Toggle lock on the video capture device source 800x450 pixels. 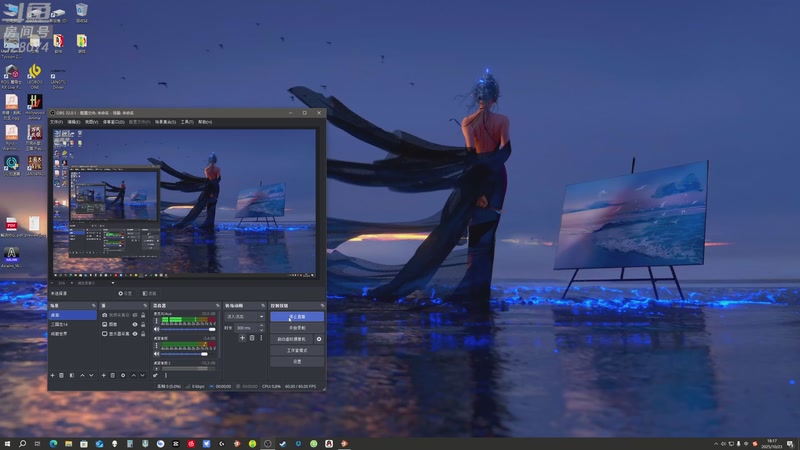coord(143,315)
